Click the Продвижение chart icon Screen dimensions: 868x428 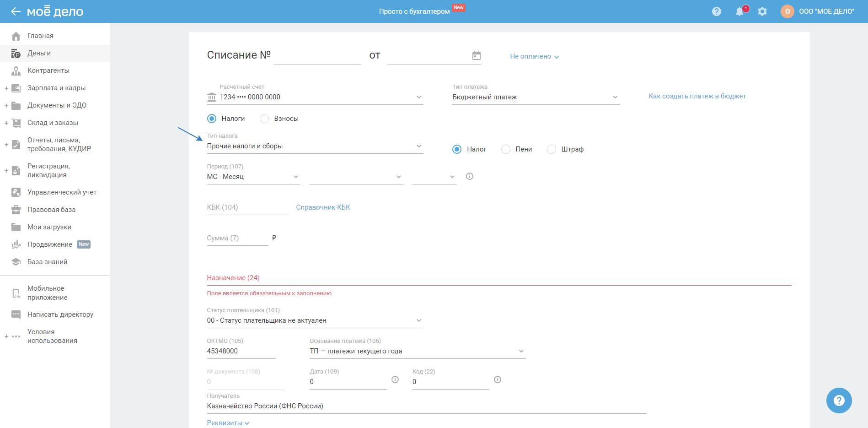pyautogui.click(x=16, y=245)
